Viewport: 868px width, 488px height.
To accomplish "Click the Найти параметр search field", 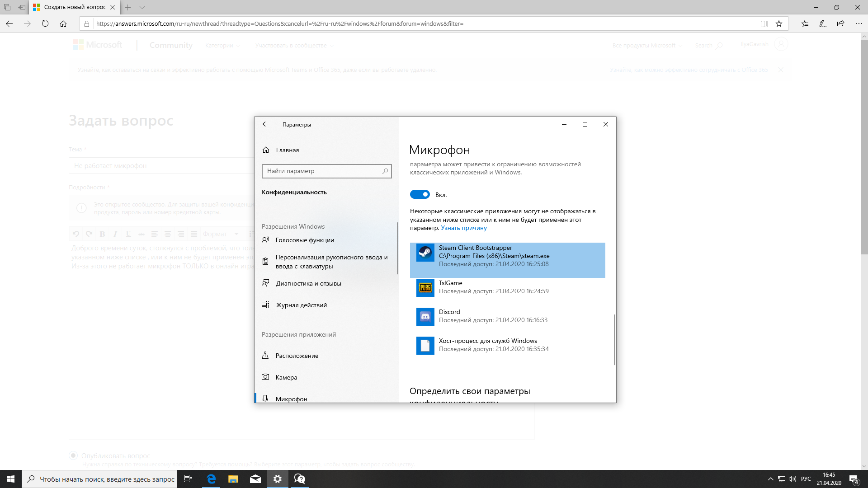I will 327,171.
